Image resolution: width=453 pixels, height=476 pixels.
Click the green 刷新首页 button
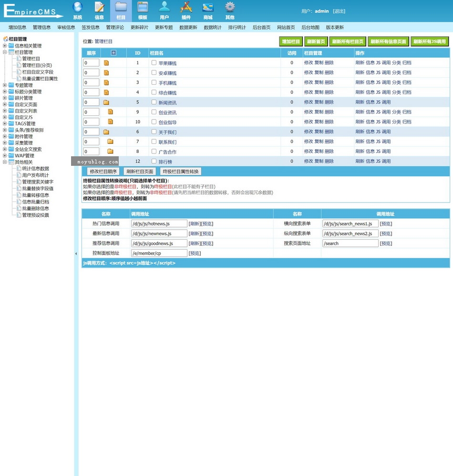[316, 41]
